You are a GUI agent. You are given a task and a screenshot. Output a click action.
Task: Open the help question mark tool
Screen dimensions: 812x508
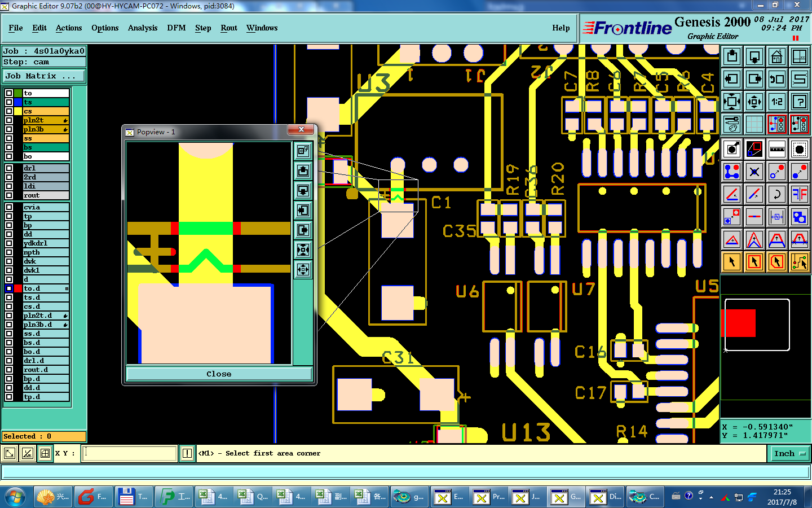(800, 102)
